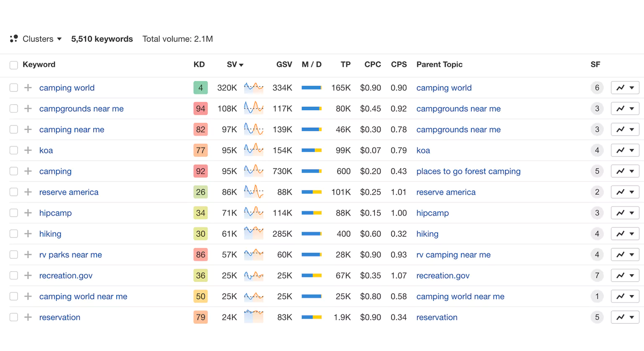Image resolution: width=644 pixels, height=351 pixels.
Task: View volume trend sparkline for hipcamp
Action: pos(253,213)
